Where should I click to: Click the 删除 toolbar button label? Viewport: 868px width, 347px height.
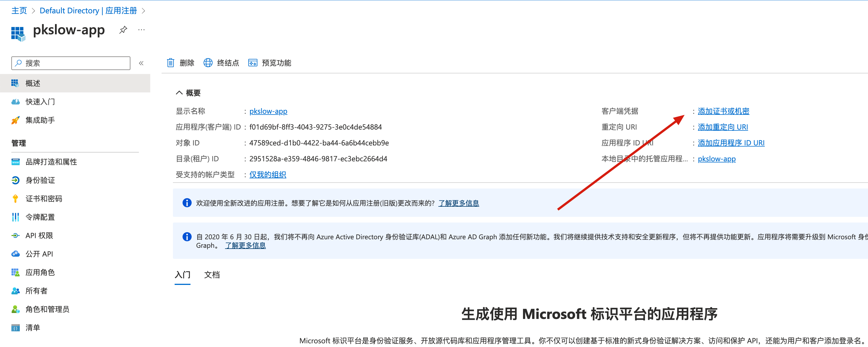point(187,63)
